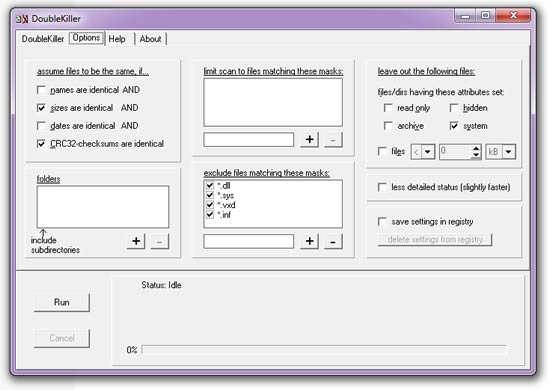
Task: Switch to the DoubleKiller tab
Action: click(x=43, y=39)
